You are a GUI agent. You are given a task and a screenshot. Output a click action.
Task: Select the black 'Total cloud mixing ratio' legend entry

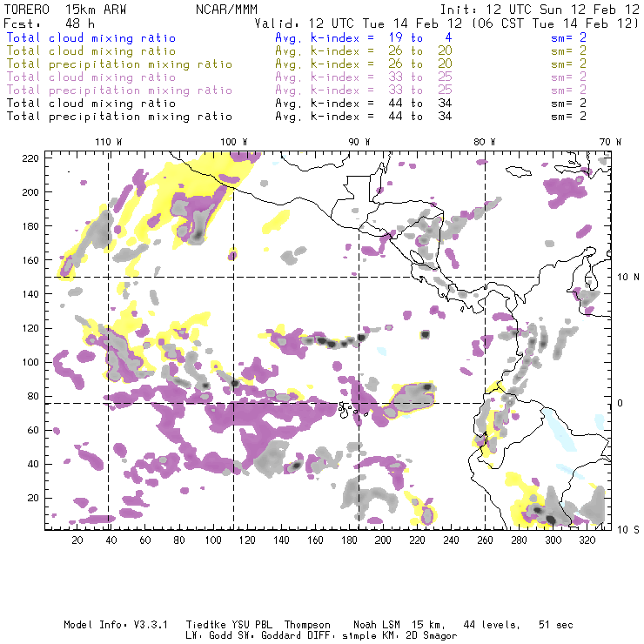pos(91,104)
